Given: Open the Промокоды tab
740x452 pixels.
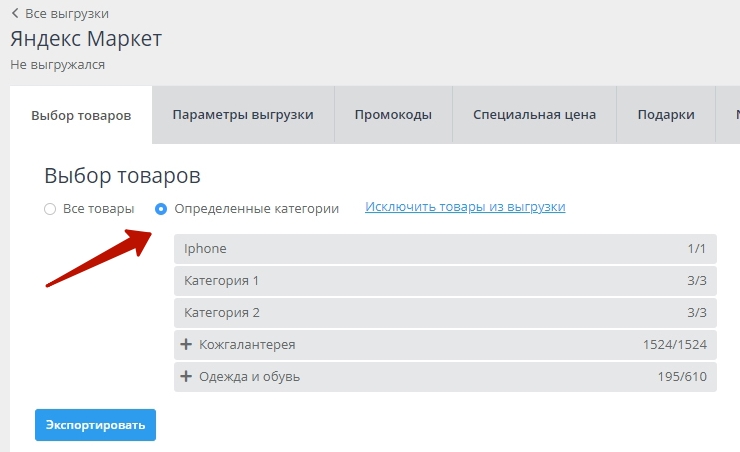Looking at the screenshot, I should 393,115.
